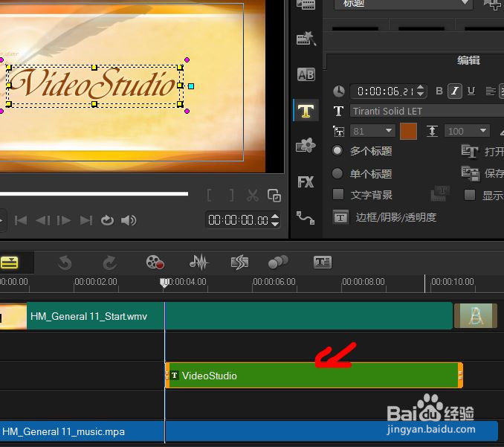
Task: Adjust the preview timecode 00:00:00.00 stepper
Action: (275, 220)
